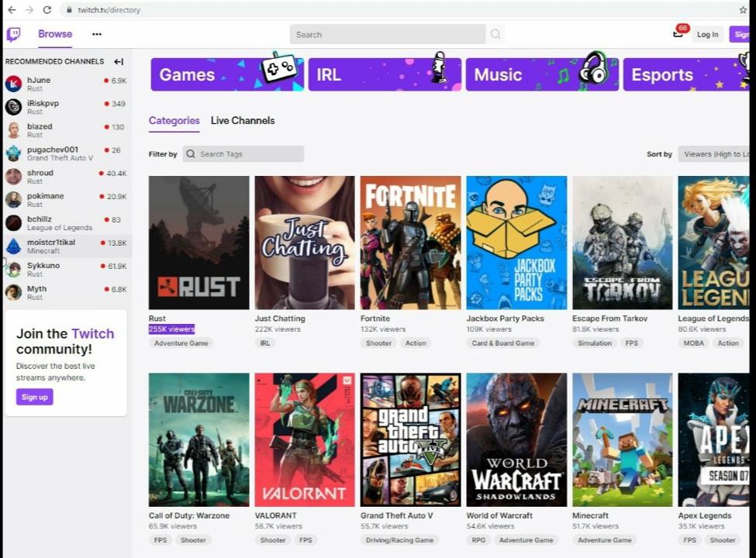
Task: Open the Games category banner
Action: (227, 74)
